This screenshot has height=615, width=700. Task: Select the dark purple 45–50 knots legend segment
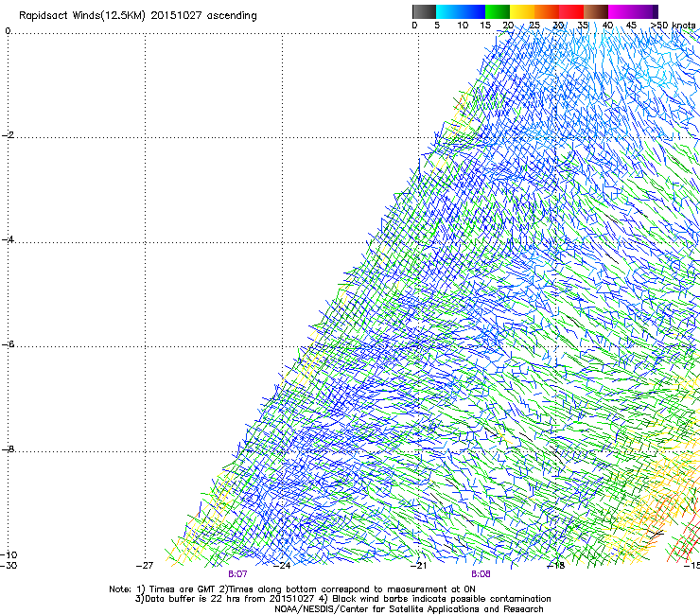pos(645,11)
